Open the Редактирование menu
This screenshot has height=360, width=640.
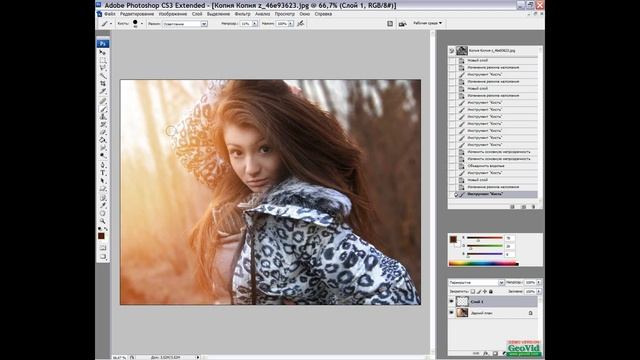137,14
